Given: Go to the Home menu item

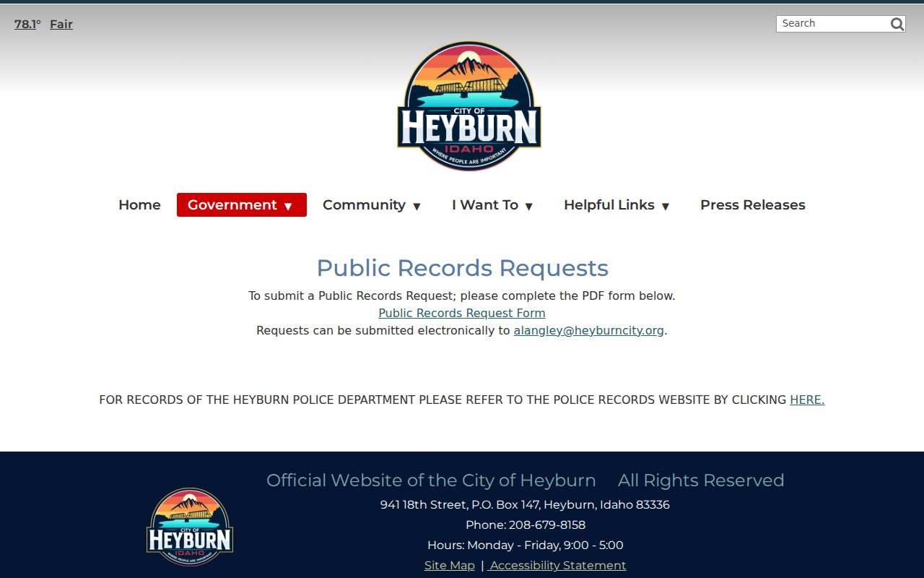Looking at the screenshot, I should click(x=139, y=204).
